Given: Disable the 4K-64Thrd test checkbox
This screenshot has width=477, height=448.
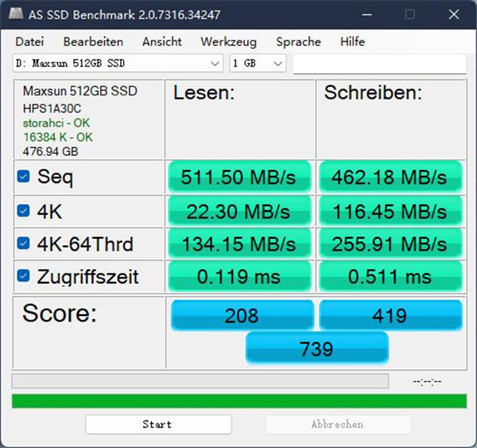Looking at the screenshot, I should pyautogui.click(x=24, y=244).
